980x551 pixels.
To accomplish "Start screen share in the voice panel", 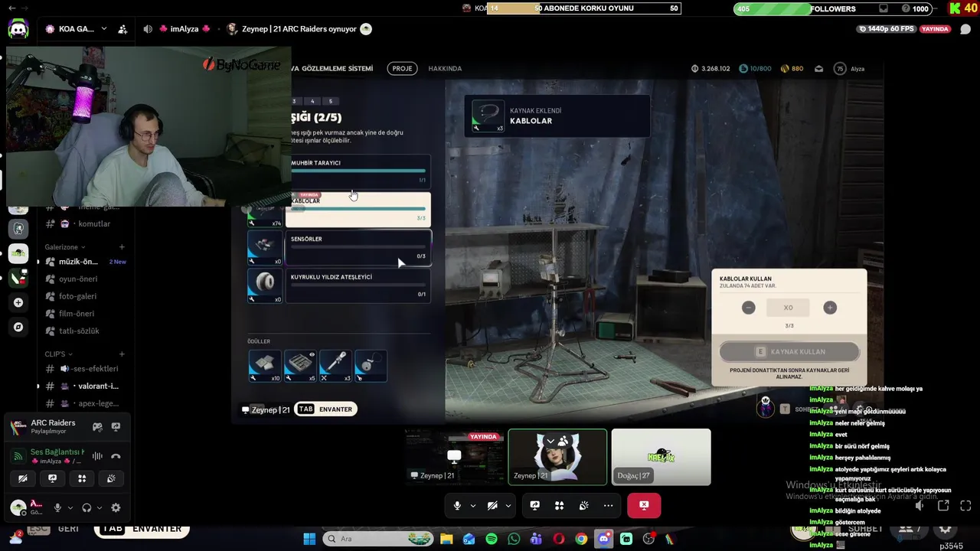I will [x=52, y=478].
